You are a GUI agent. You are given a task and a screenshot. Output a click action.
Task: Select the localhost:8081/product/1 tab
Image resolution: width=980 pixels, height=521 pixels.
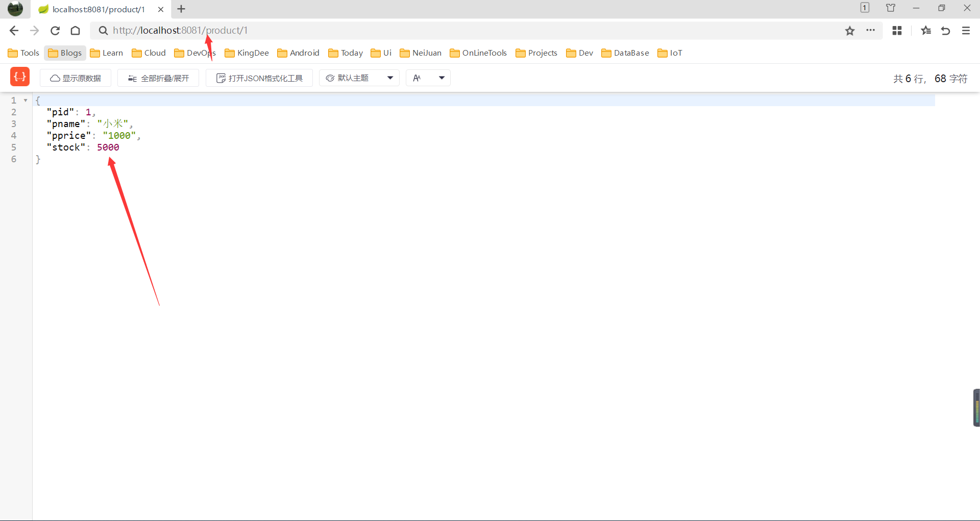point(101,9)
